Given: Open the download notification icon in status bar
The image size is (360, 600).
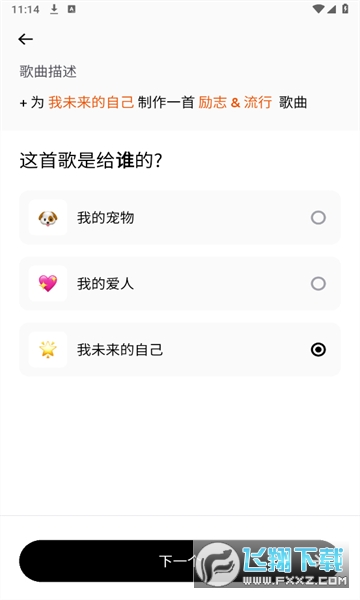Looking at the screenshot, I should (54, 9).
